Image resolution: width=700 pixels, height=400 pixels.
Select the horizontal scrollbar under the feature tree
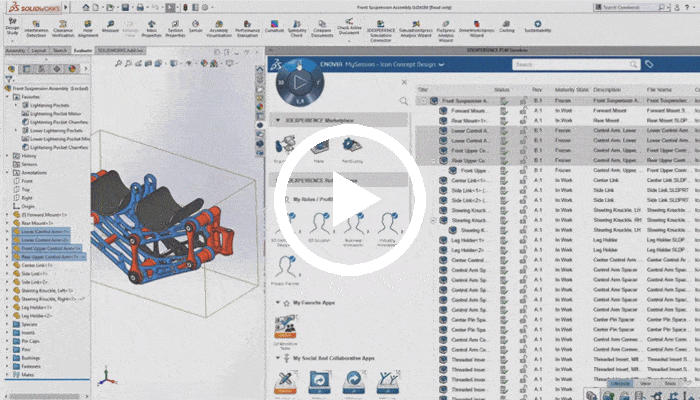click(x=45, y=396)
